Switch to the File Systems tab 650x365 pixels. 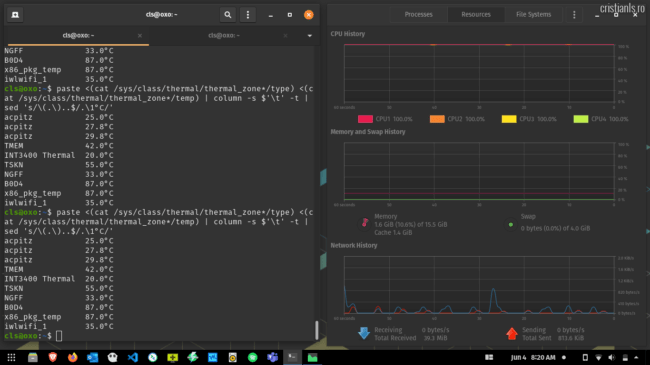[x=534, y=15]
